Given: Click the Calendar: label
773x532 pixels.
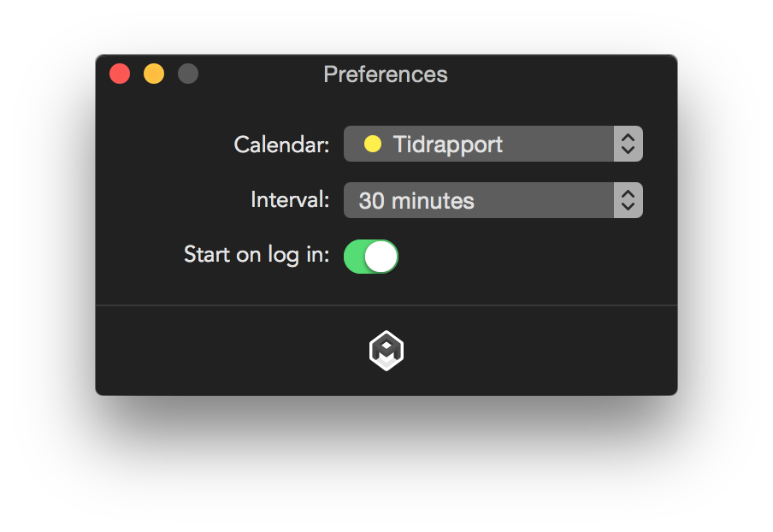Looking at the screenshot, I should tap(281, 145).
